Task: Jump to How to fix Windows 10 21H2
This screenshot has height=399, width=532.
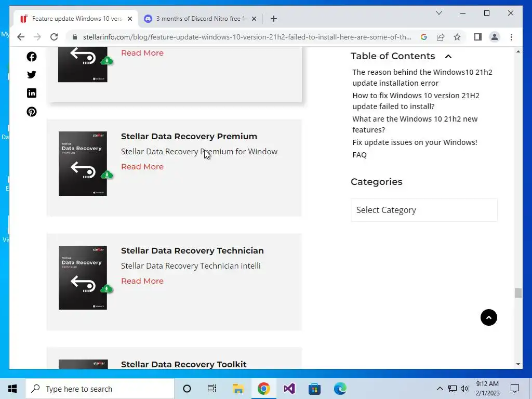Action: (416, 101)
